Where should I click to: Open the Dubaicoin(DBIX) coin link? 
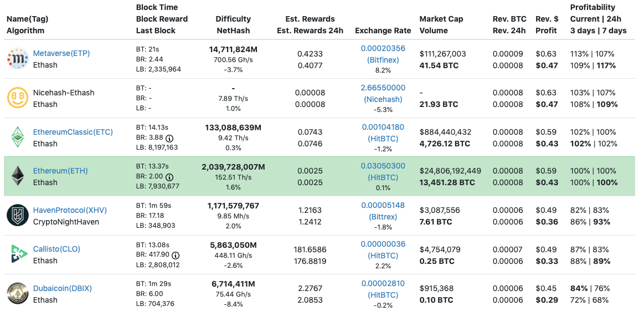point(63,288)
